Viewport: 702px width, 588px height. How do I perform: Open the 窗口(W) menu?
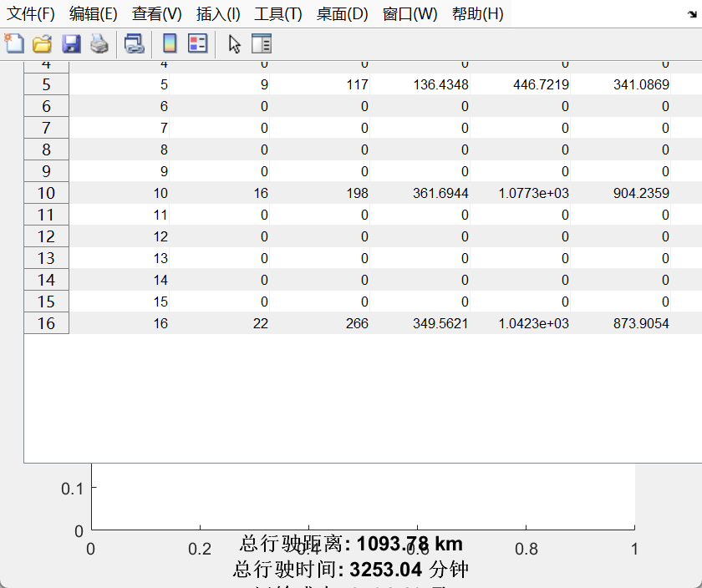point(409,14)
